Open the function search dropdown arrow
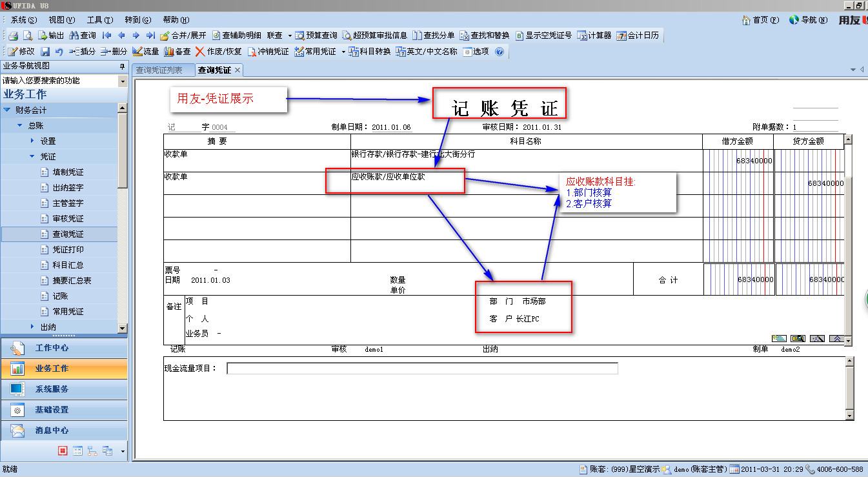 pos(123,81)
